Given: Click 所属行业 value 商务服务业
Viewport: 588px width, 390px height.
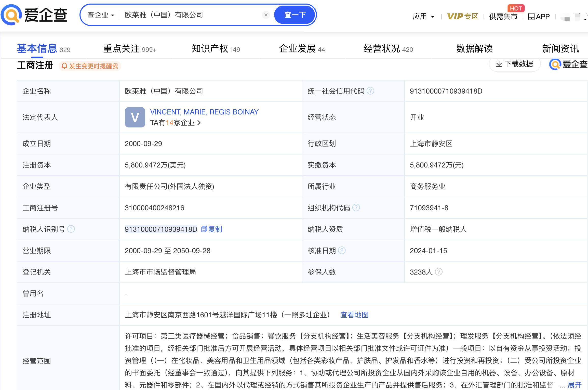Looking at the screenshot, I should pyautogui.click(x=427, y=186).
